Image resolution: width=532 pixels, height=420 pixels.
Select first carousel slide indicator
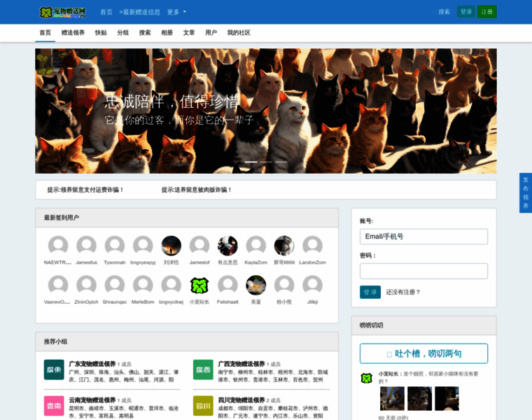(x=251, y=162)
